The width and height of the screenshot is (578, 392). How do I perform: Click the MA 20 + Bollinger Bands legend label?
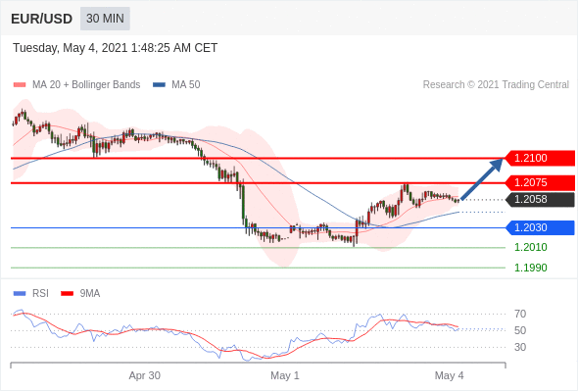[x=86, y=85]
